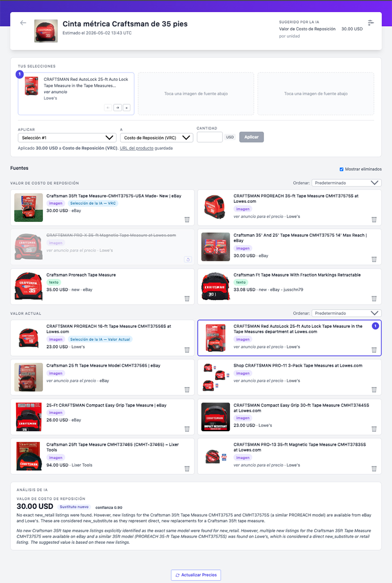392x583 pixels.
Task: Toggle the Mostrar eliminados checkbox
Action: (x=342, y=169)
